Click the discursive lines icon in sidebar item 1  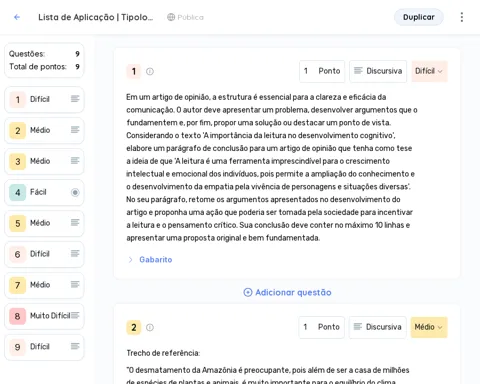[75, 99]
